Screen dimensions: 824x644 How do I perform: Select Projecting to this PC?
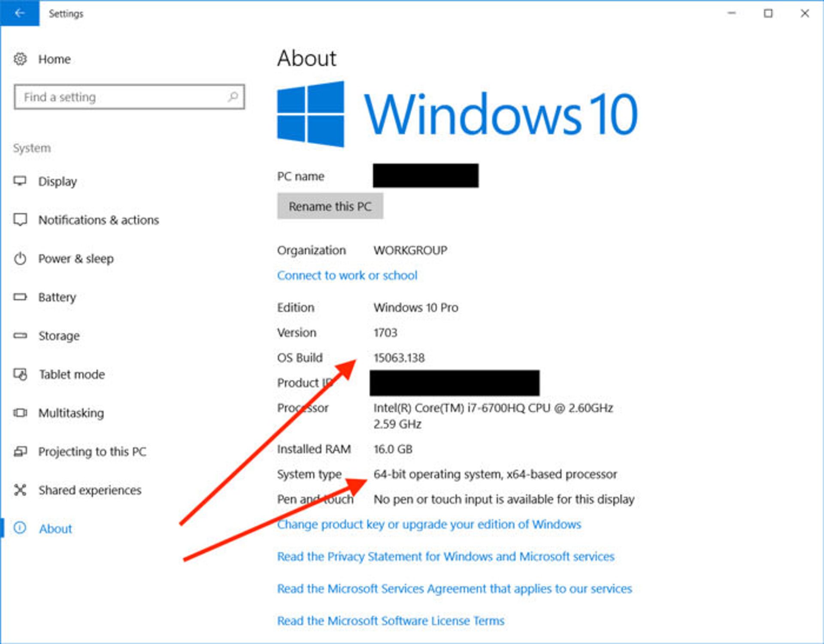click(92, 452)
